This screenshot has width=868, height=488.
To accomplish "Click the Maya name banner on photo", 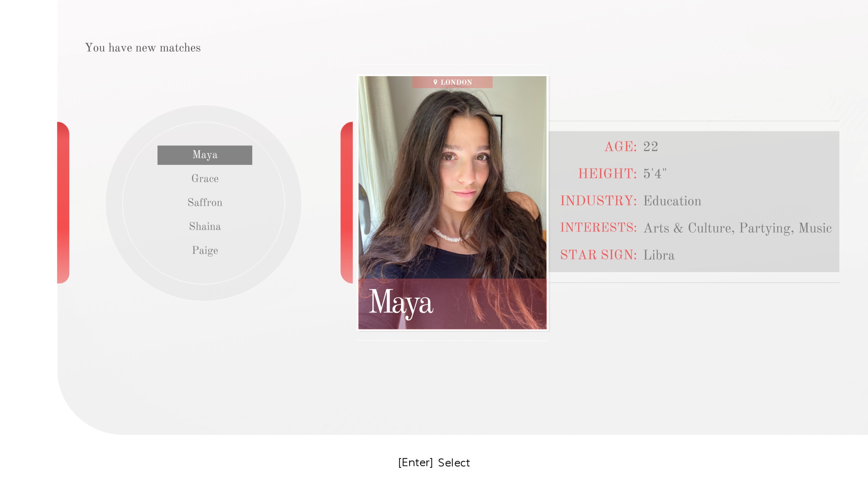I will click(x=452, y=304).
